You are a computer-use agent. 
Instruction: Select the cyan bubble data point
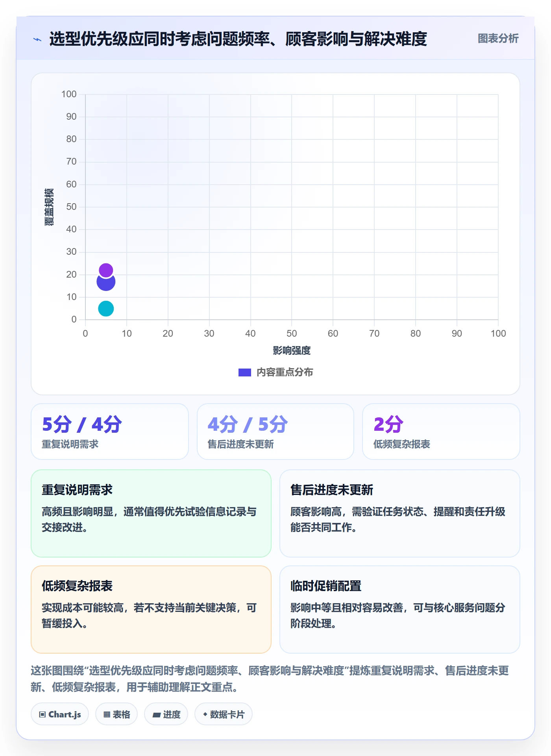tap(106, 308)
